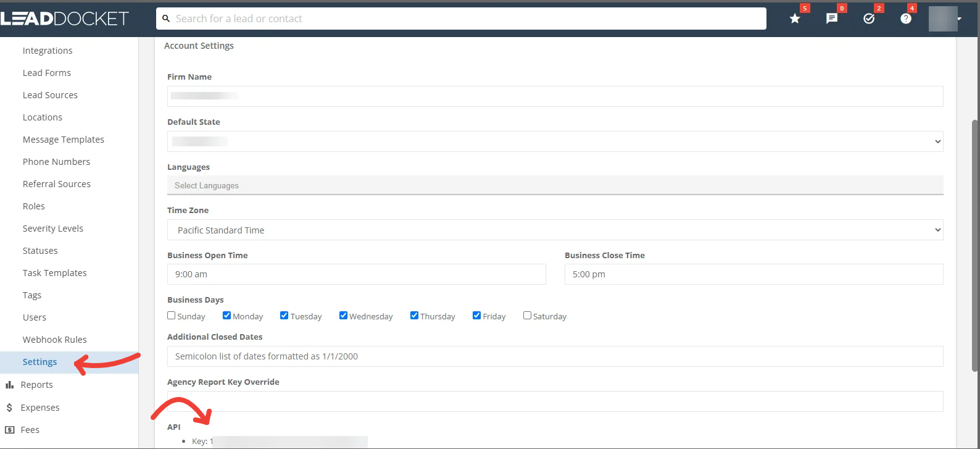This screenshot has width=980, height=449.
Task: Click the Fees money icon
Action: click(9, 430)
